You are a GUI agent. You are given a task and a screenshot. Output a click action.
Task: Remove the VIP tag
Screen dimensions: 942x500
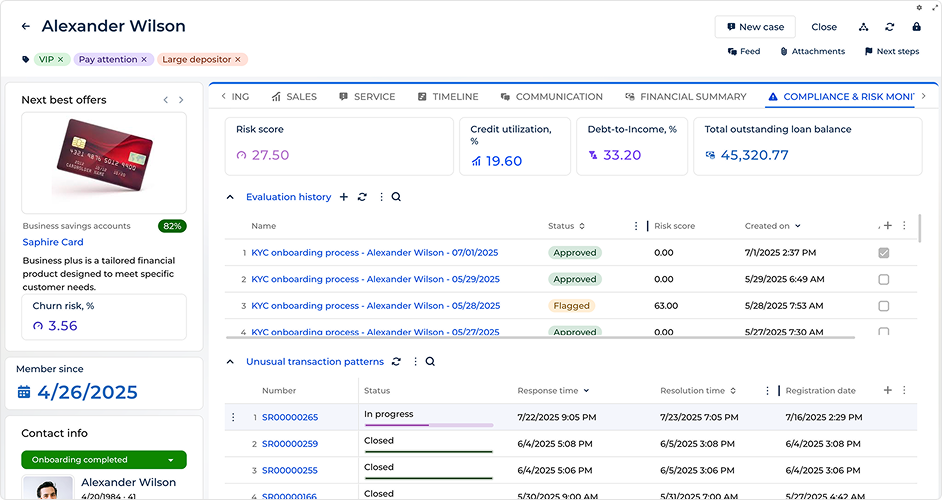pyautogui.click(x=60, y=60)
